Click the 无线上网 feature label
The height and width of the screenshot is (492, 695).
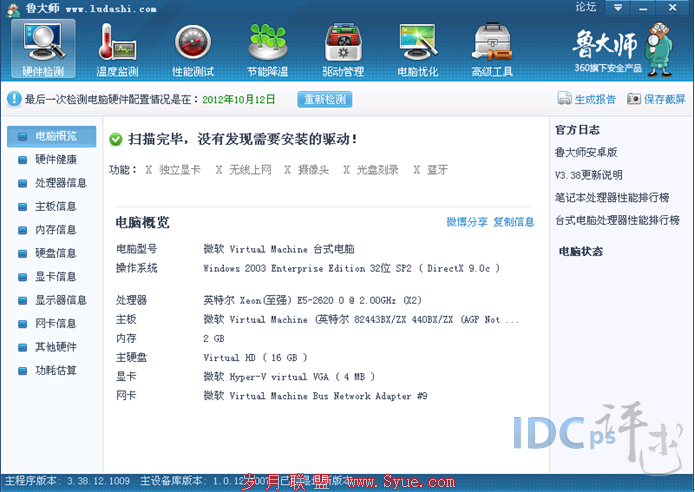pyautogui.click(x=250, y=170)
